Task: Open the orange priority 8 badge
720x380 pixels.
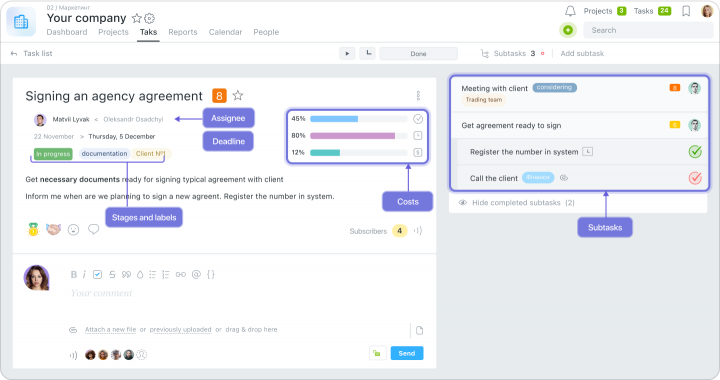Action: tap(219, 96)
